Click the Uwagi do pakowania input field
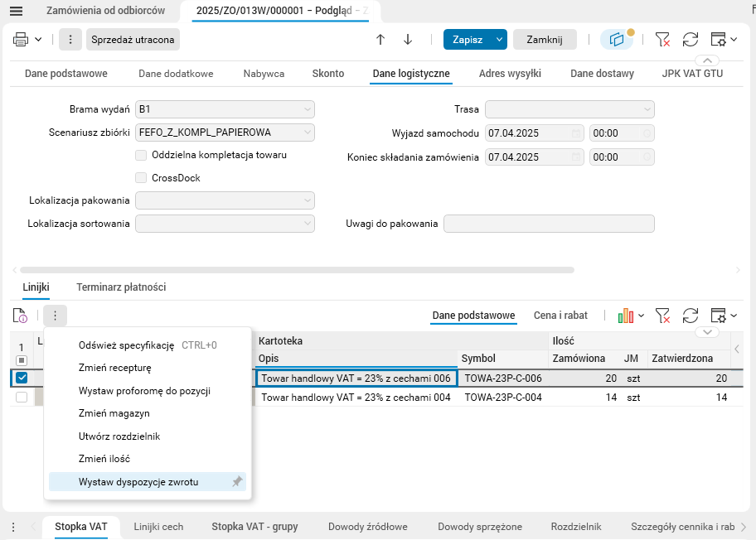756x540 pixels. [x=549, y=224]
